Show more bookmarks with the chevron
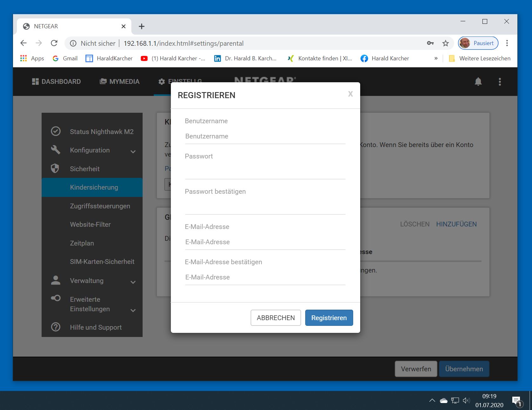The height and width of the screenshot is (410, 532). point(436,58)
